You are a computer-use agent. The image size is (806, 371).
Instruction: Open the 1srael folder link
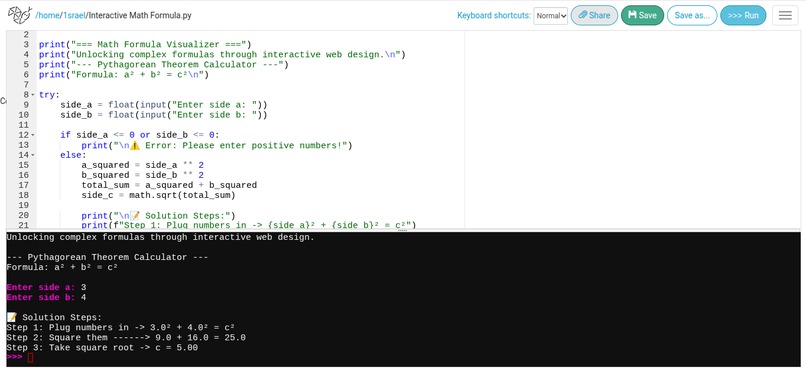coord(74,15)
